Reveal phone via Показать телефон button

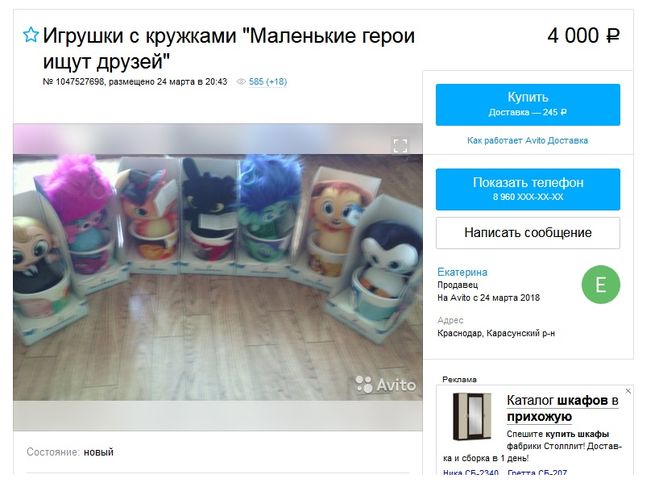(528, 189)
